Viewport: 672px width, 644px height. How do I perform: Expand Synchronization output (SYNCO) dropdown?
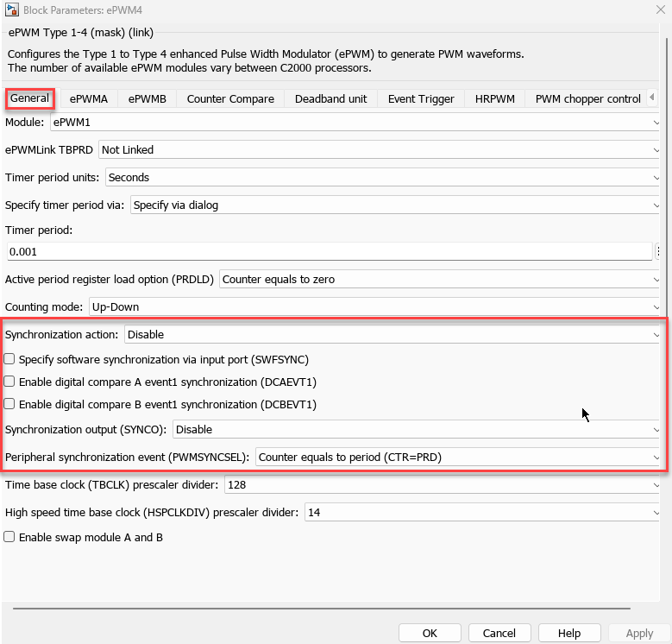pos(416,430)
